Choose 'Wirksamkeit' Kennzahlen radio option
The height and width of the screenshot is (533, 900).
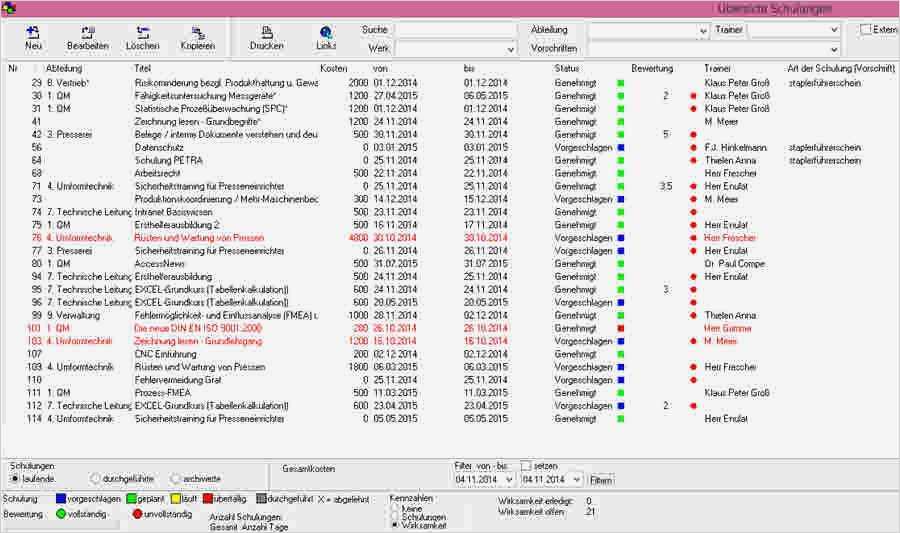[394, 525]
